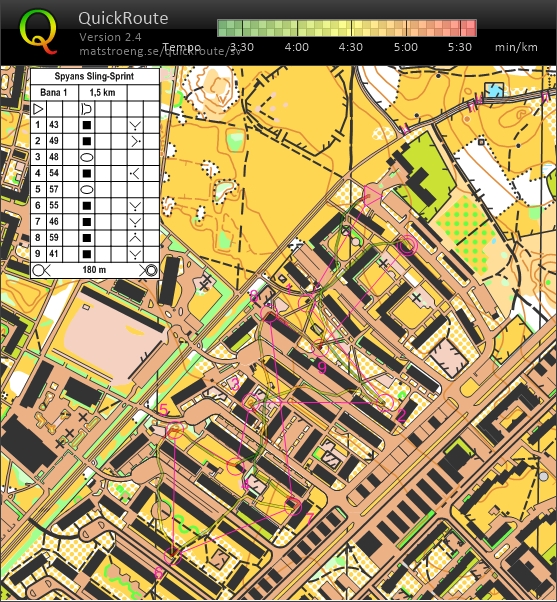
Task: Click the blue pond on the map
Action: click(x=494, y=90)
